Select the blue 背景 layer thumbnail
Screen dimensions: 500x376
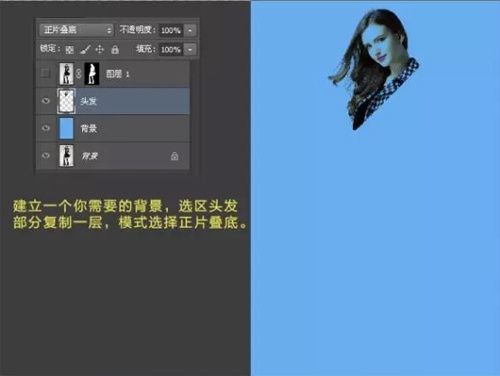[x=66, y=128]
